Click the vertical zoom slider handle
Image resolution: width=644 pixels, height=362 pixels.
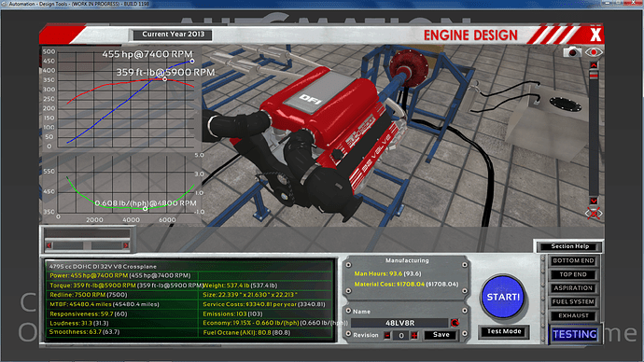[594, 75]
